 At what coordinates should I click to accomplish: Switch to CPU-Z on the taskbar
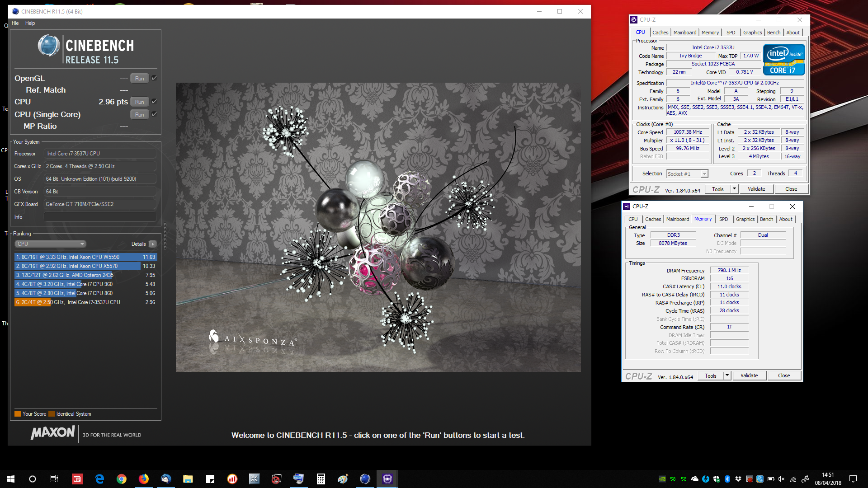pyautogui.click(x=387, y=479)
